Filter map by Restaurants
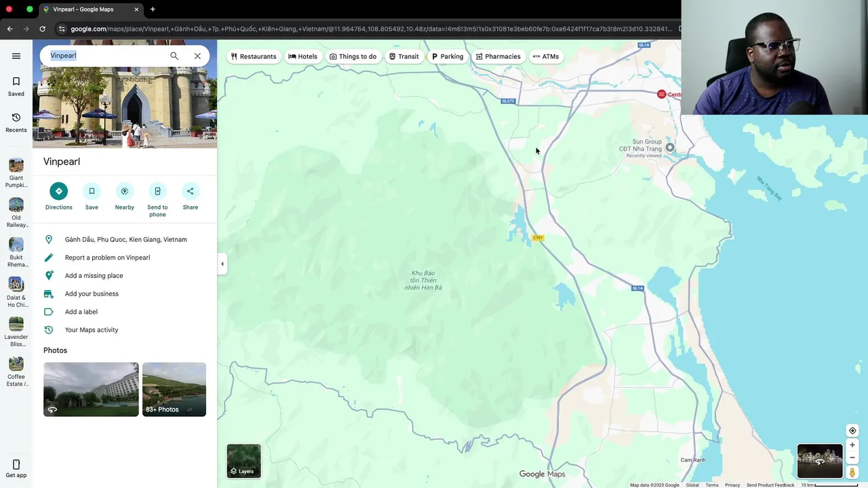 (254, 56)
